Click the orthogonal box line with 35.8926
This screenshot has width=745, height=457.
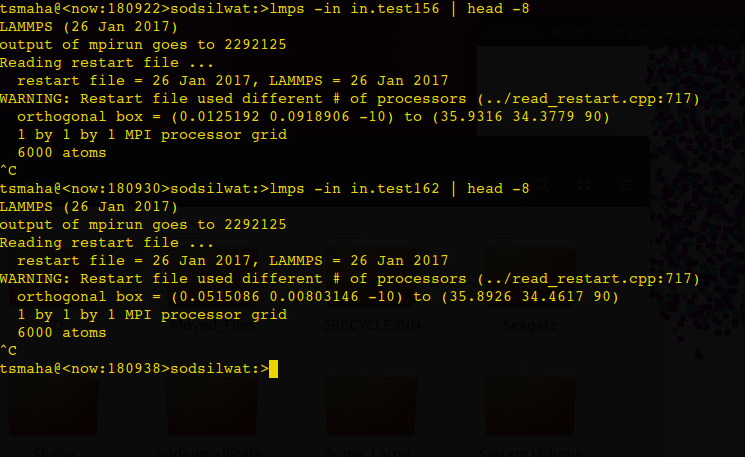[318, 297]
